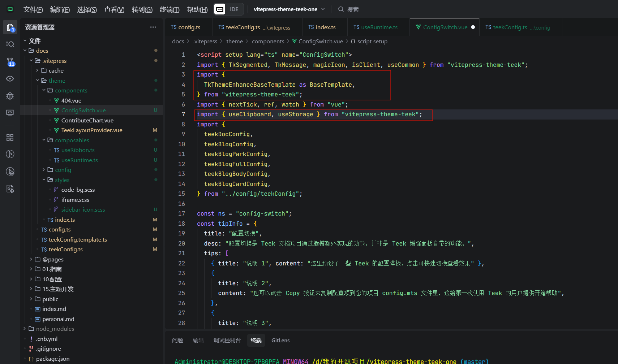Switch to the GitLens panel tab

coord(280,340)
